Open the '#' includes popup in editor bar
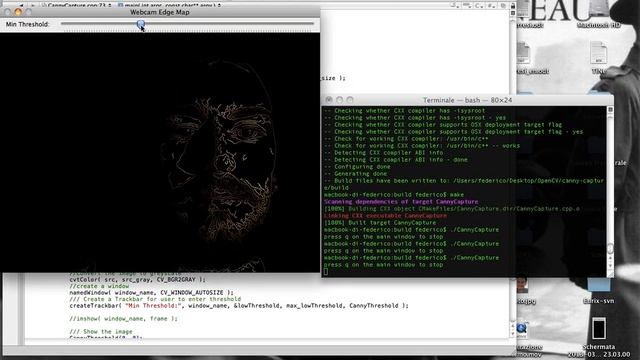 tap(492, 5)
